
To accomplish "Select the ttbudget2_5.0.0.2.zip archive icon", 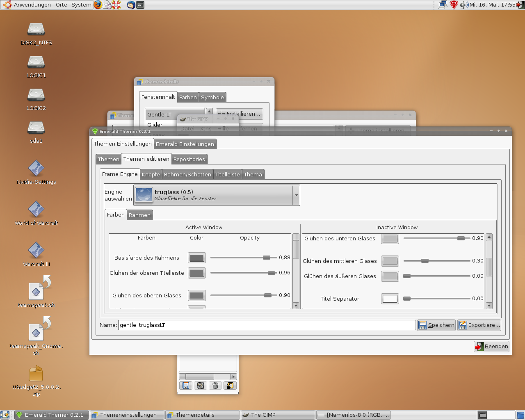I will pos(36,374).
